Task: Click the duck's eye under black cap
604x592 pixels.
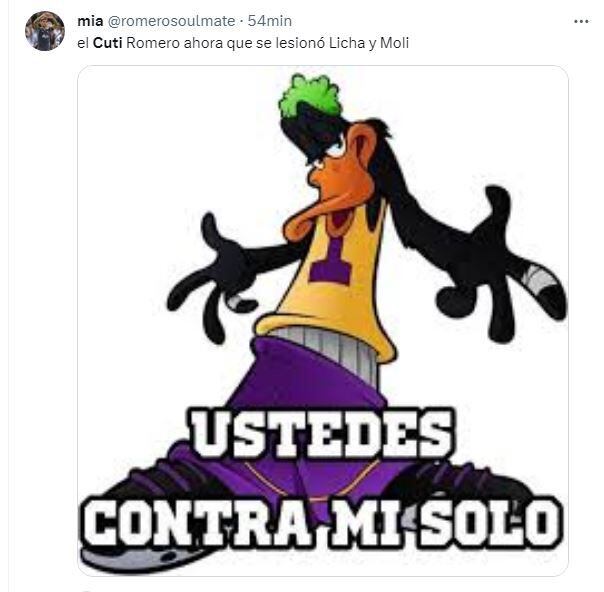Action: tap(334, 149)
